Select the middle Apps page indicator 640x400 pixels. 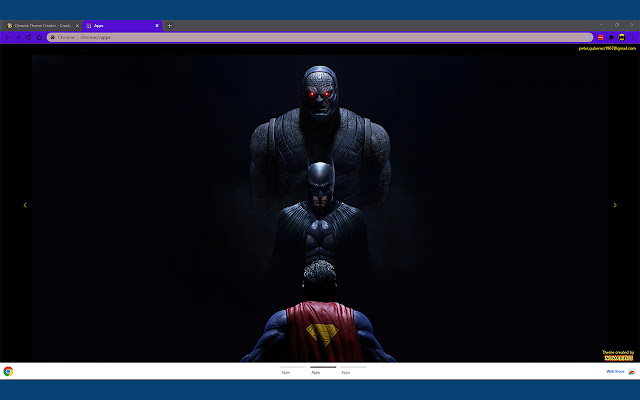(x=323, y=370)
